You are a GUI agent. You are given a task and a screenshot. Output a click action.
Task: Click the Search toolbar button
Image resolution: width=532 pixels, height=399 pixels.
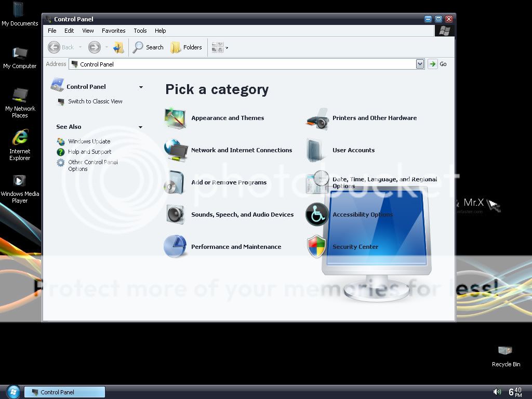click(x=148, y=47)
